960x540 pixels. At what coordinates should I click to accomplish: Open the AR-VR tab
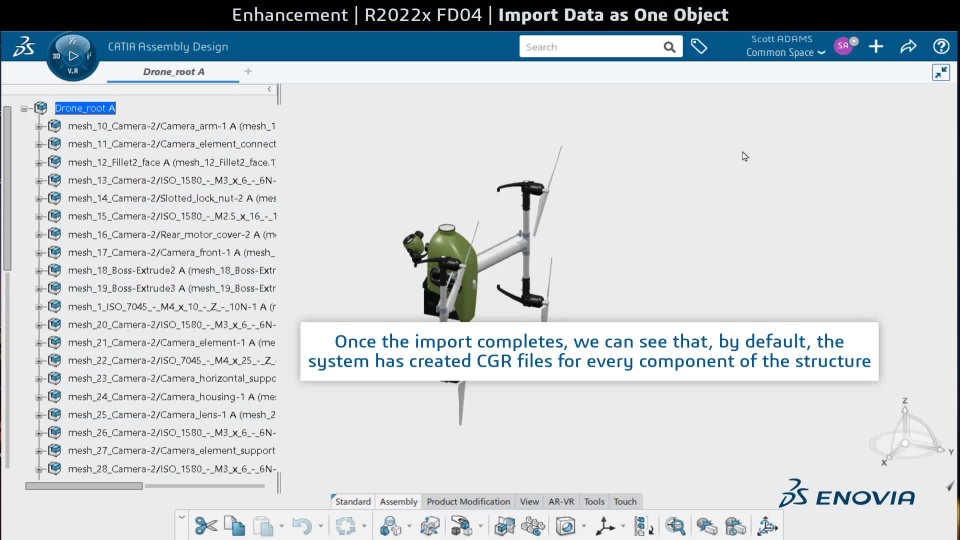pyautogui.click(x=561, y=501)
